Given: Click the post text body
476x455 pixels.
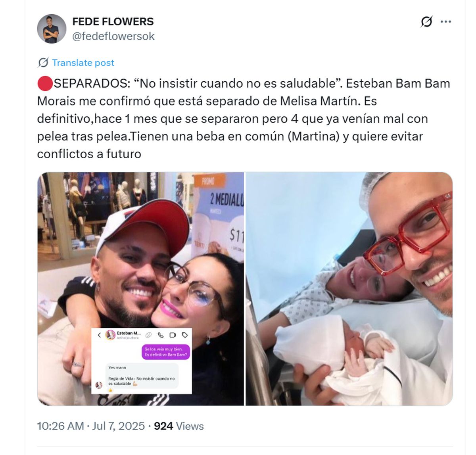Looking at the screenshot, I should 244,118.
